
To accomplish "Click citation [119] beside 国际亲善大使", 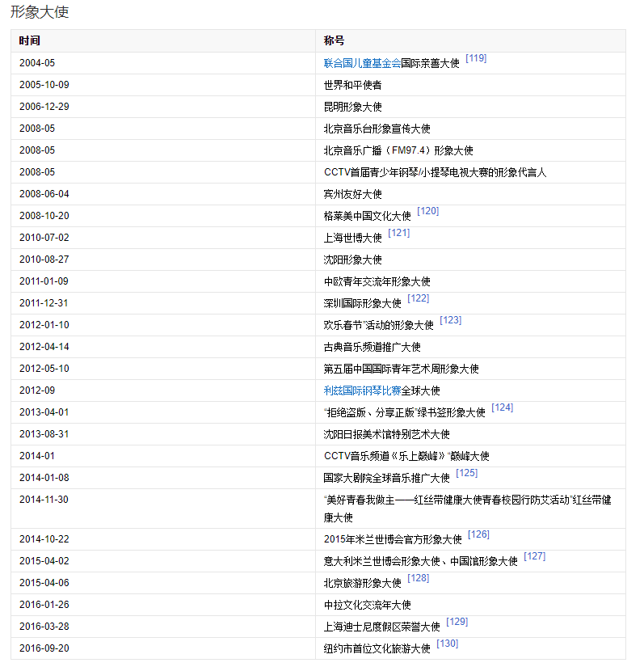I will pos(476,58).
